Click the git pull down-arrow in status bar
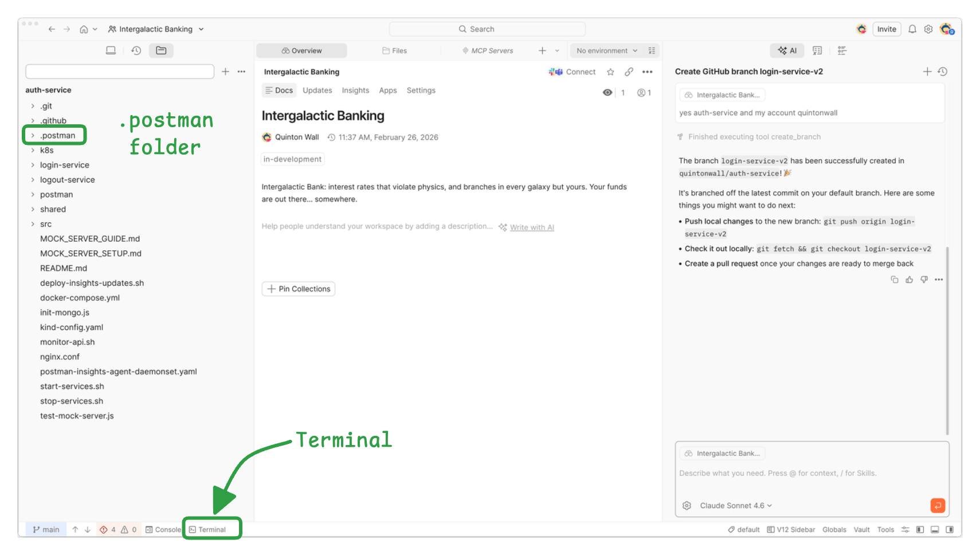The image size is (980, 555). pyautogui.click(x=88, y=530)
